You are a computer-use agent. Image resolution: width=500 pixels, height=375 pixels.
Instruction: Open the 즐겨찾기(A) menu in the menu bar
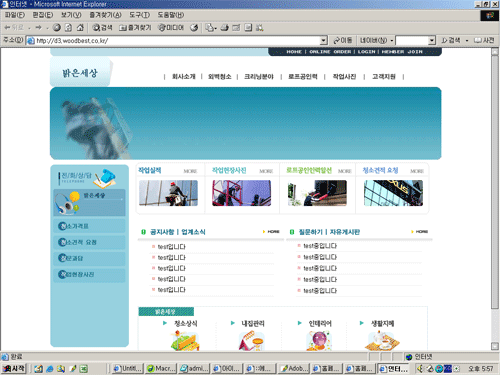point(105,15)
